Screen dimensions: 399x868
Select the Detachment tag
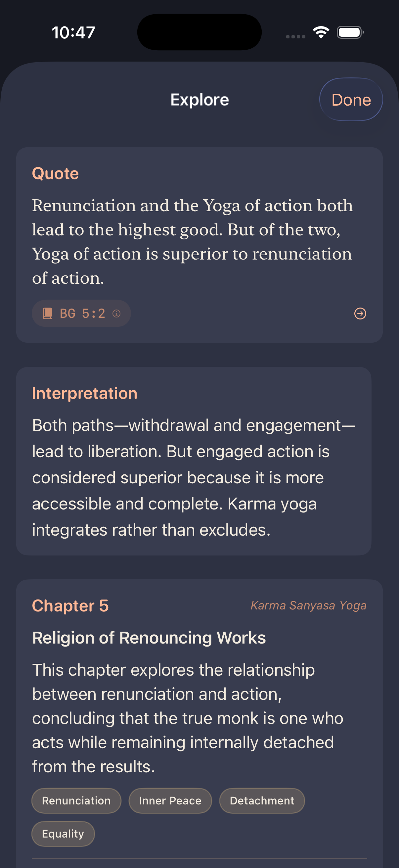(262, 800)
